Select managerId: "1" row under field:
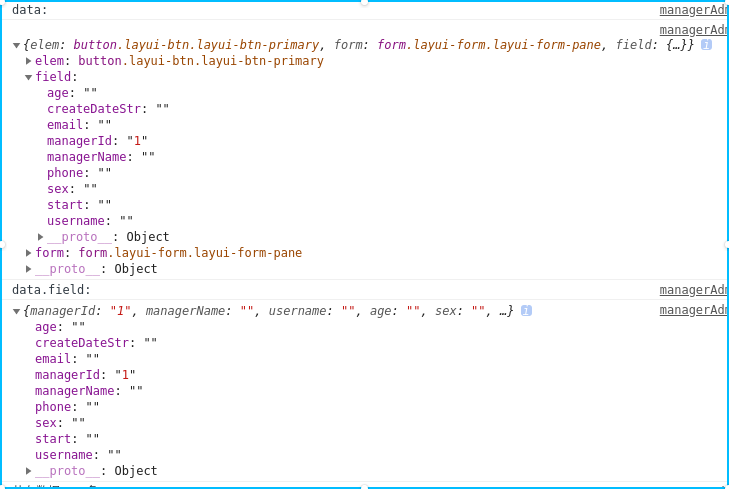 pyautogui.click(x=97, y=141)
